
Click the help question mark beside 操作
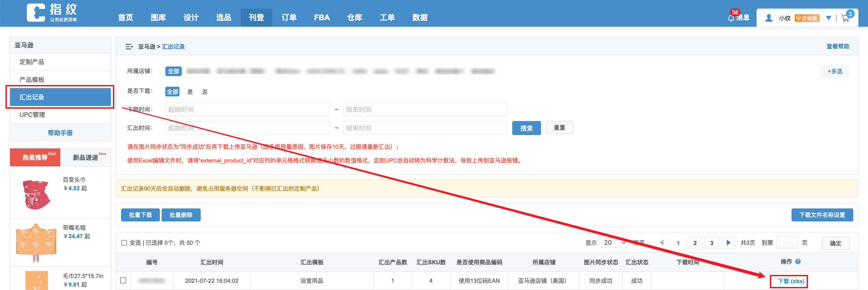click(x=798, y=262)
